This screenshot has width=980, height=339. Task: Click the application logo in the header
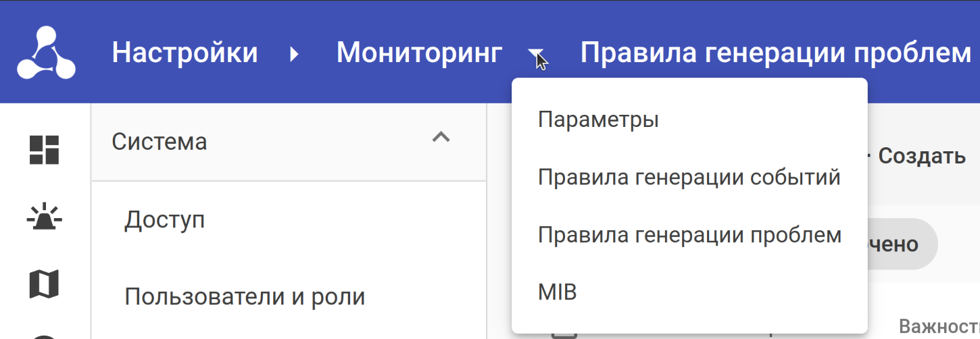pos(46,53)
